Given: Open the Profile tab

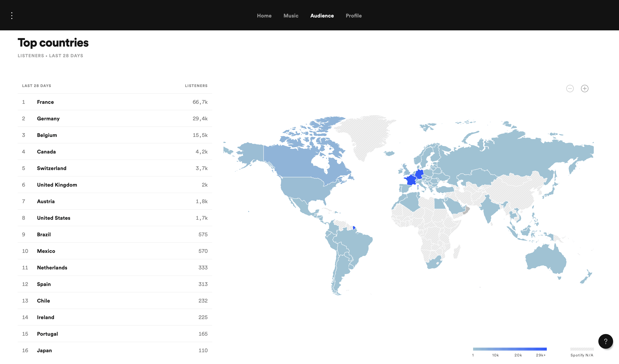Looking at the screenshot, I should pyautogui.click(x=354, y=16).
